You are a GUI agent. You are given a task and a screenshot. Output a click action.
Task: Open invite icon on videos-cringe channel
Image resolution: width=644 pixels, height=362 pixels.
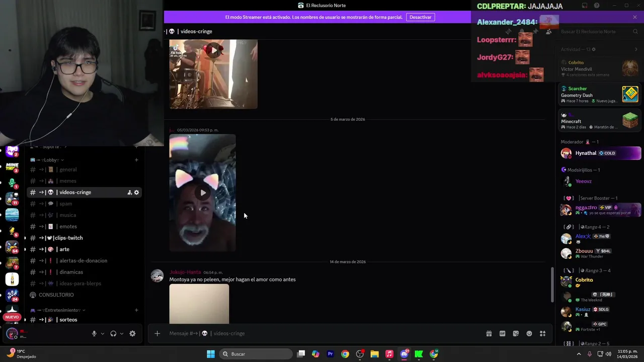129,193
